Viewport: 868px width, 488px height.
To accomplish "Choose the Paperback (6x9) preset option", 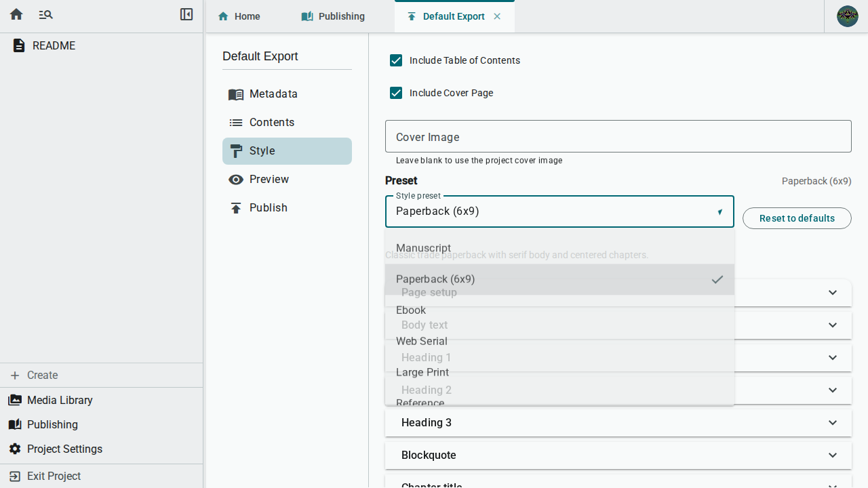I will pyautogui.click(x=559, y=279).
